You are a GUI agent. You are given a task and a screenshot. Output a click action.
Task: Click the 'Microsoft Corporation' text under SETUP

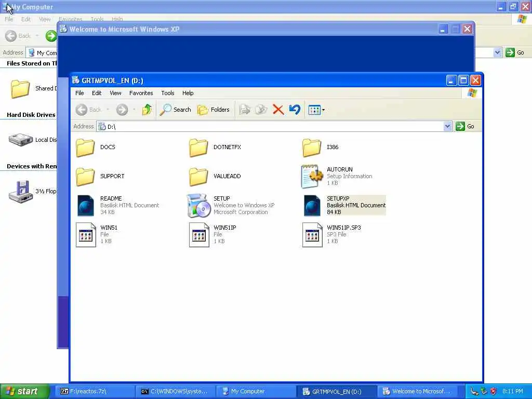click(241, 212)
